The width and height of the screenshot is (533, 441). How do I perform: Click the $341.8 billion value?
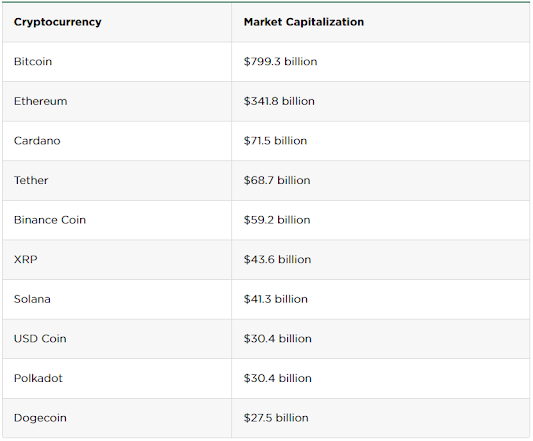click(279, 101)
